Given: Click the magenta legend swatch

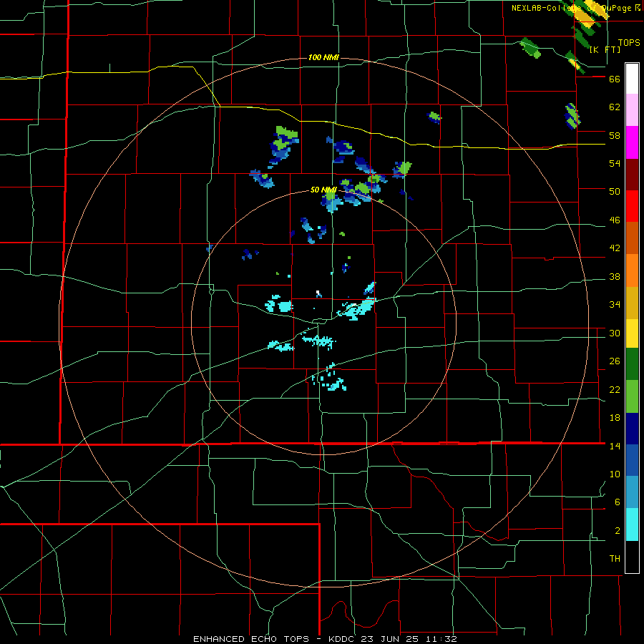Looking at the screenshot, I should [x=632, y=142].
